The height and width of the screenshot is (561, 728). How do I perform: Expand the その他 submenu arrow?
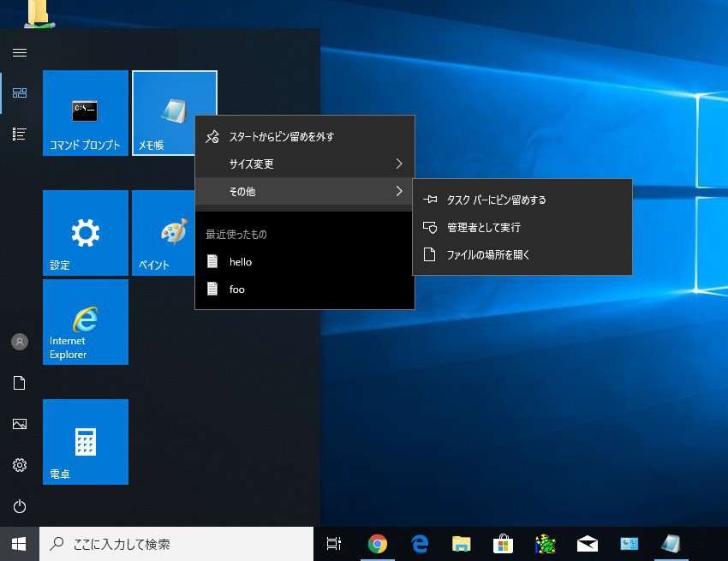[x=399, y=192]
